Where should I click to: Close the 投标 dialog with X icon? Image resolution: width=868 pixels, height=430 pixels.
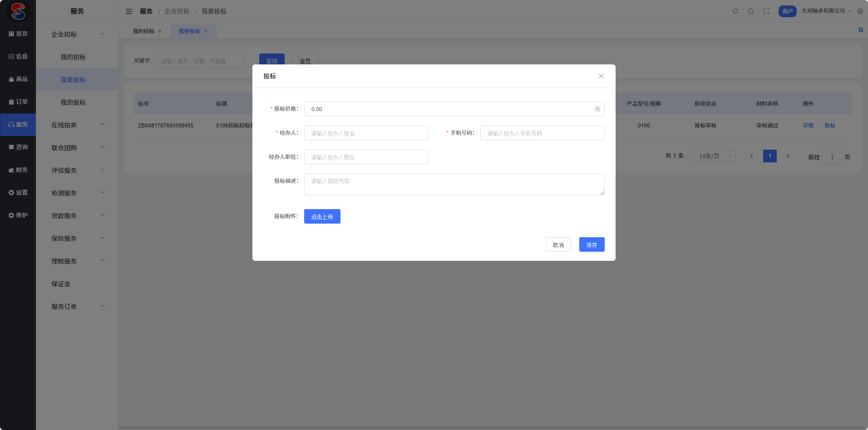pyautogui.click(x=601, y=76)
